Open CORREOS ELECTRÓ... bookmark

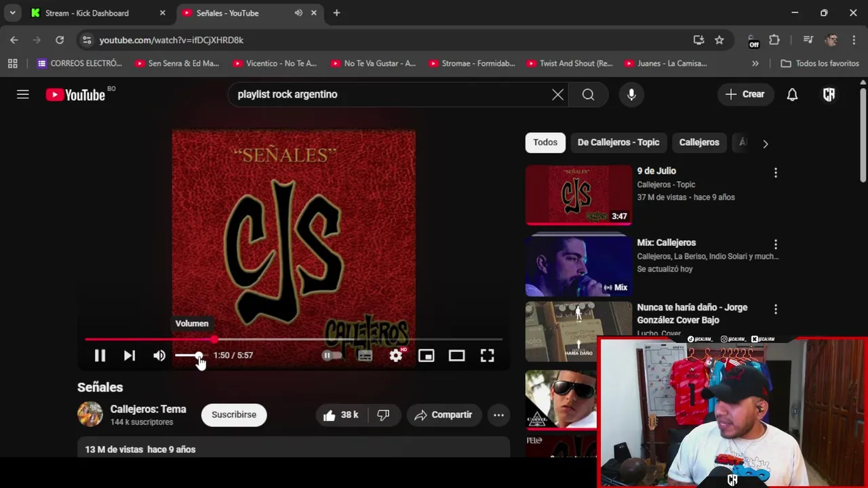tap(80, 64)
